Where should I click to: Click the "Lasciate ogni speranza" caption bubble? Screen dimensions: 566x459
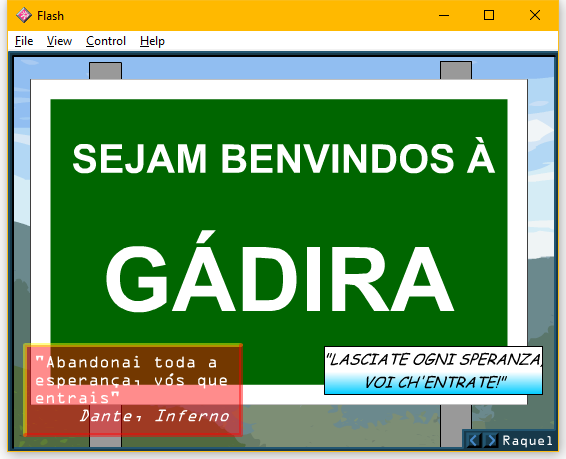coord(433,371)
